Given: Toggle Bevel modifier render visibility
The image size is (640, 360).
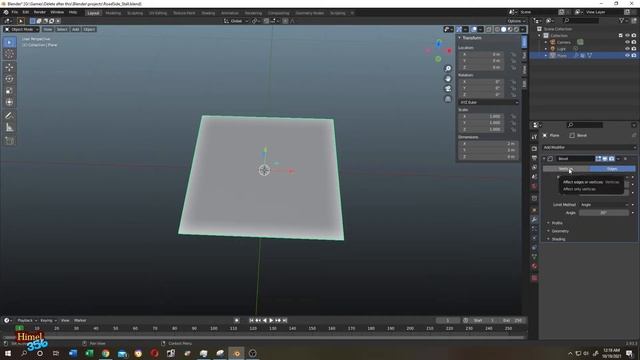Looking at the screenshot, I should 611,158.
